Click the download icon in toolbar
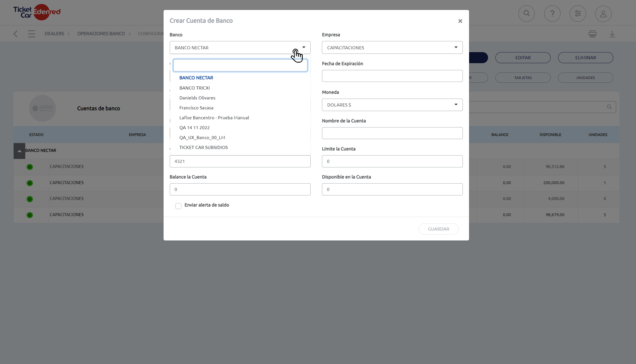636x364 pixels. pos(612,34)
